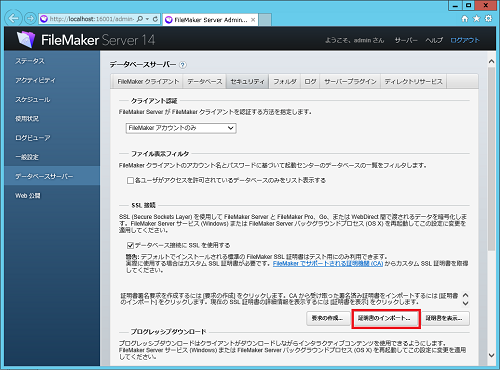Open a new blank browser tab
The width and height of the screenshot is (500, 370).
(265, 20)
